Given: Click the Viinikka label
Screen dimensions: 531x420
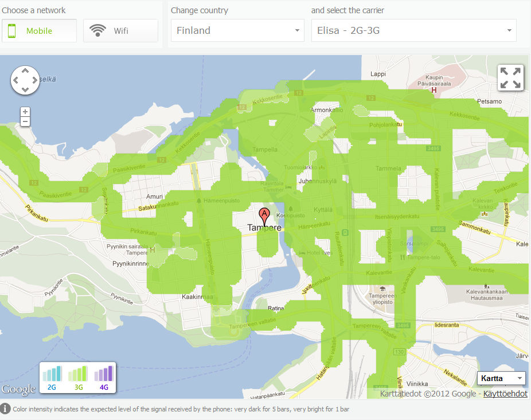Looking at the screenshot, I should tap(417, 384).
